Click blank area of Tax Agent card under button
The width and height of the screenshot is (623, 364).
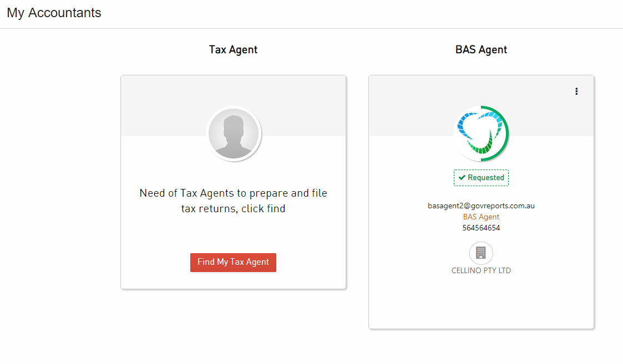(233, 280)
